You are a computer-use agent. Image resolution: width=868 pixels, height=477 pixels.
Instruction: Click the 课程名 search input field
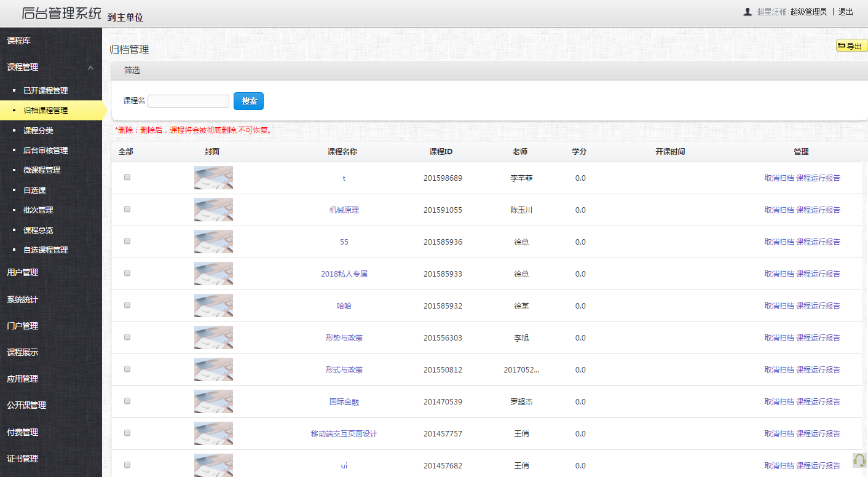point(188,100)
